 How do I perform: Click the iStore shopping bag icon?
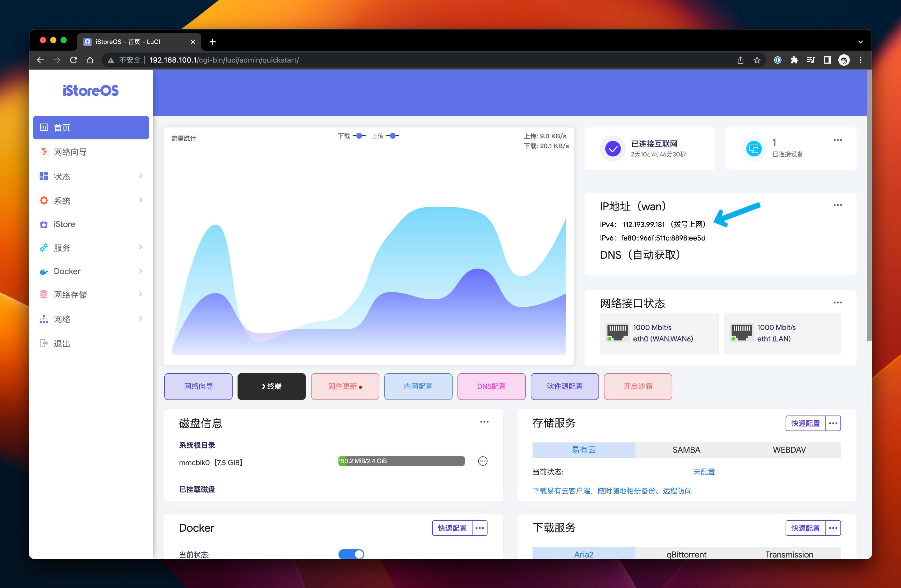[x=44, y=224]
